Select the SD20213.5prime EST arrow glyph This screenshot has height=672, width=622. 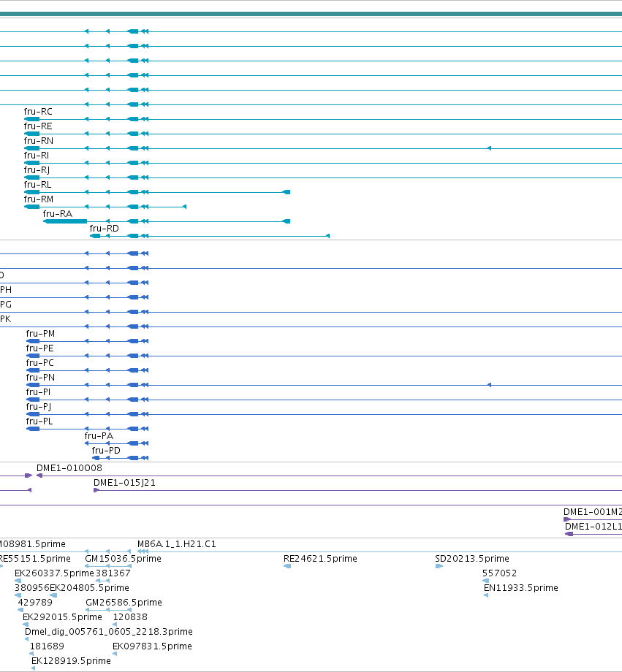tap(439, 566)
